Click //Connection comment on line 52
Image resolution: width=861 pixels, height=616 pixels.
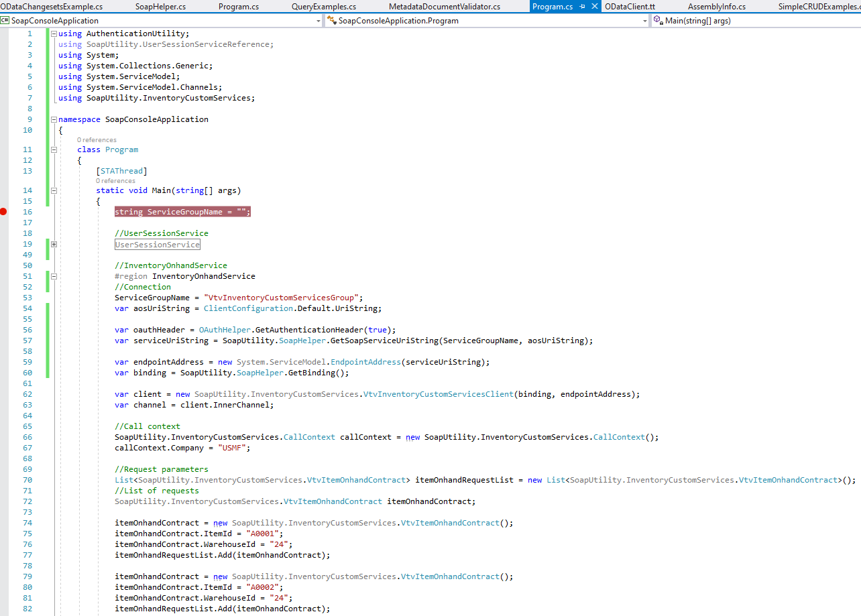143,287
